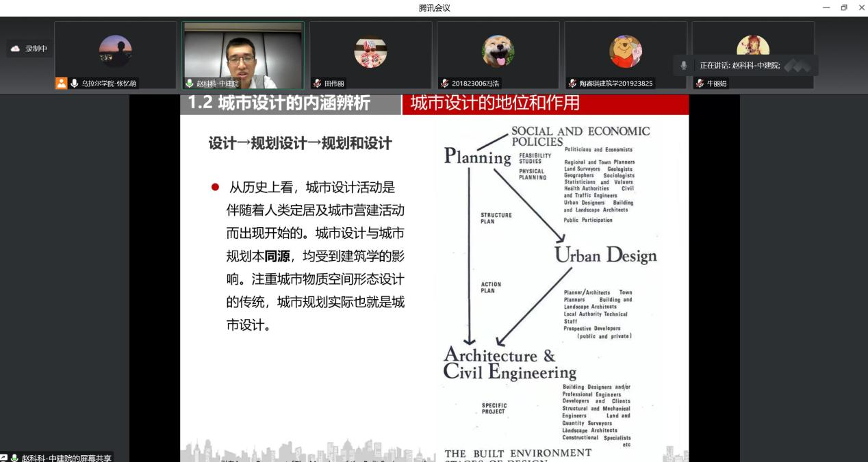Image resolution: width=868 pixels, height=462 pixels.
Task: Click 'STRUCTURE PLAN' label in diagram
Action: tap(496, 218)
